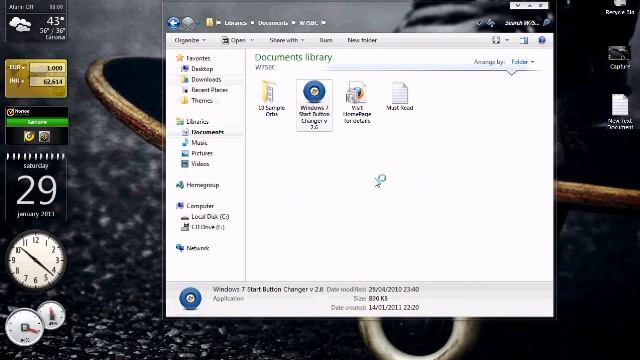This screenshot has height=360, width=640.
Task: Open the Organize menu
Action: click(190, 40)
